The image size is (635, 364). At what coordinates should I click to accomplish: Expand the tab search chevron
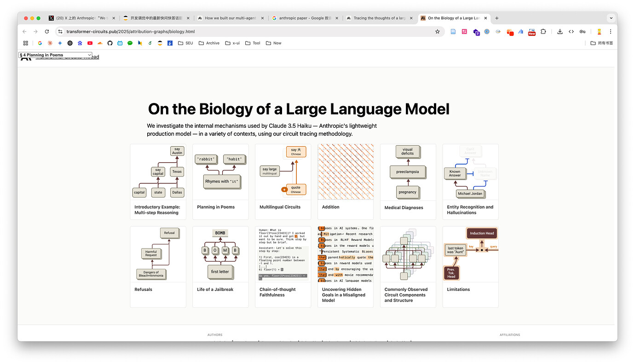point(611,18)
